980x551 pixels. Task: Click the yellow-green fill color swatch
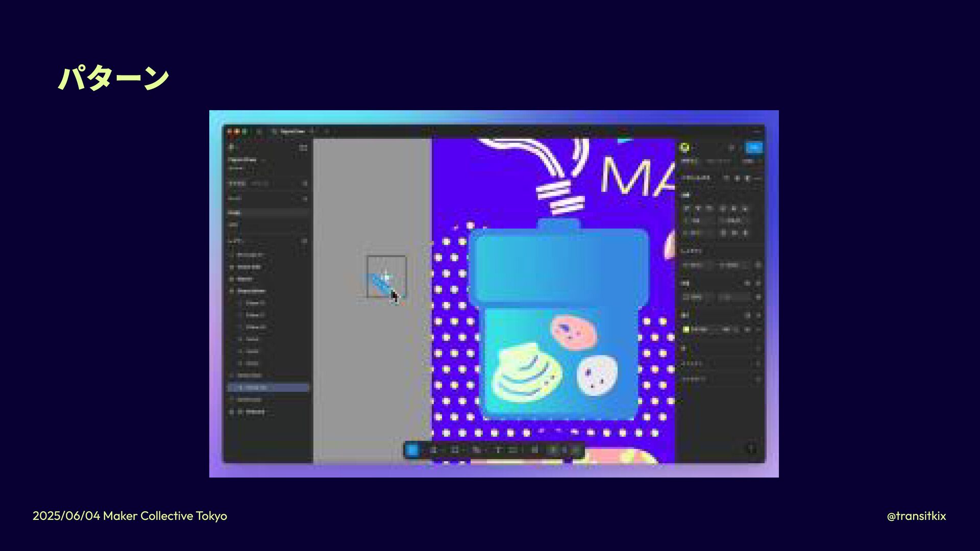pos(686,330)
